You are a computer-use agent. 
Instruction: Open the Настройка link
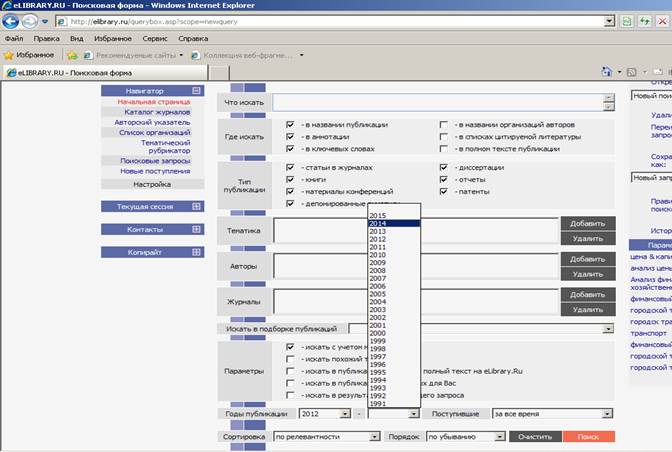pos(152,184)
